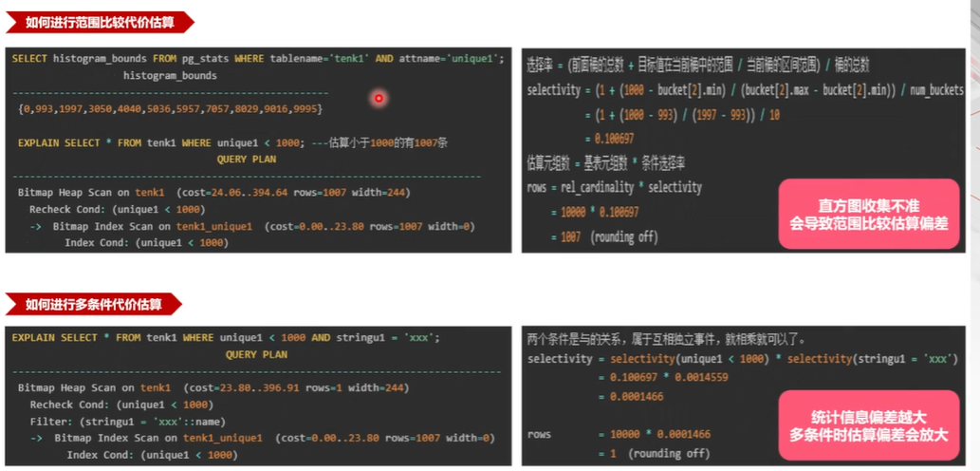980x471 pixels.
Task: Click the 直方图收集不准 pink callout box
Action: pyautogui.click(x=868, y=215)
